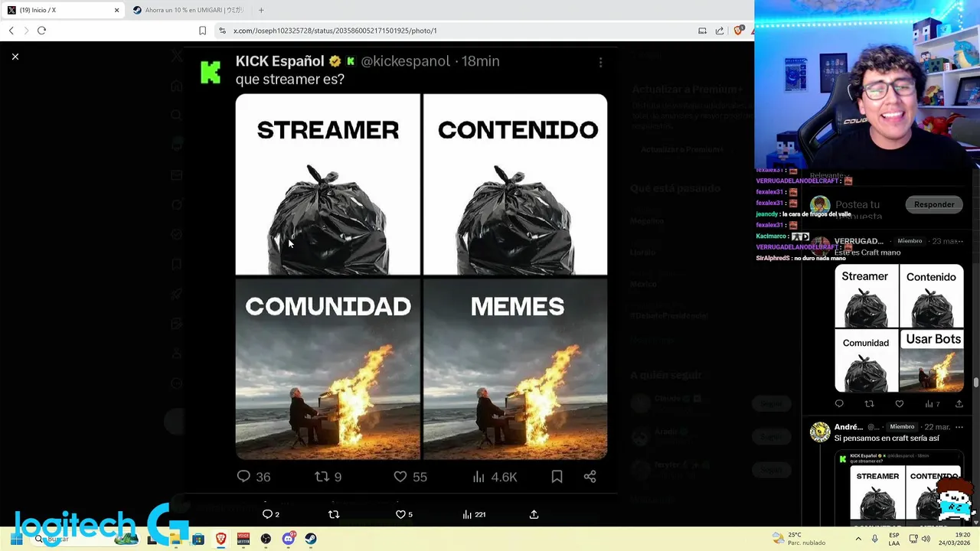Click the KICK green logo avatar
The height and width of the screenshot is (551, 980).
point(211,71)
